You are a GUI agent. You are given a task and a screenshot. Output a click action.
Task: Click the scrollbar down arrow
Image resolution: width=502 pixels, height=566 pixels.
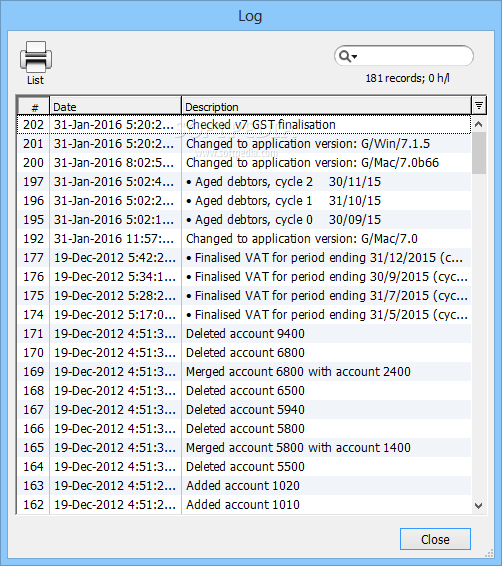[479, 505]
